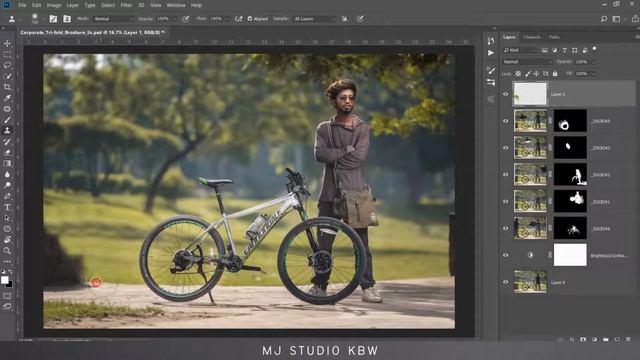Screen dimensions: 640x360
Task: Select the Move tool
Action: click(7, 43)
